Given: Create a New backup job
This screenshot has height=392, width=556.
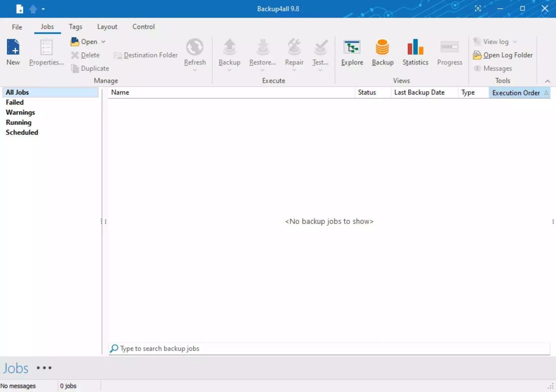Looking at the screenshot, I should click(13, 51).
